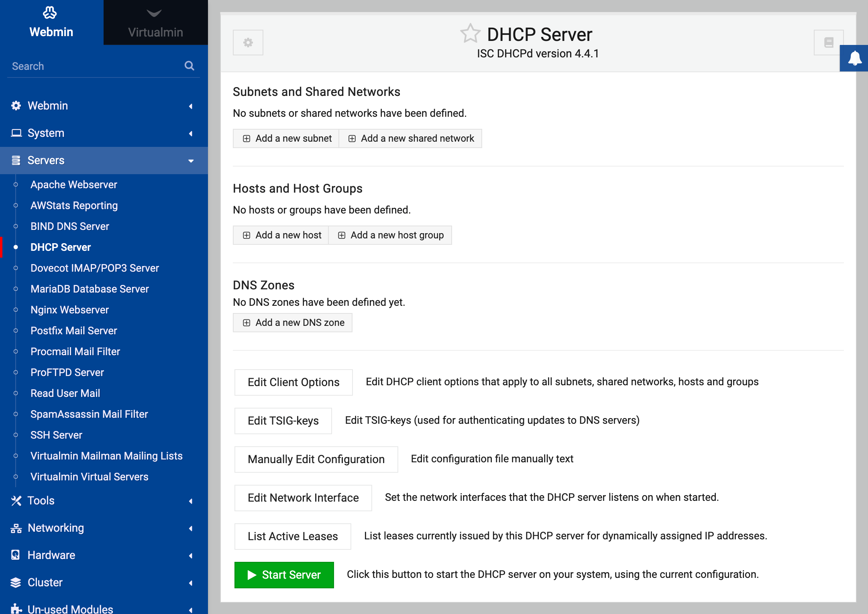Click the favorite star next to DHCP Server

pos(470,34)
